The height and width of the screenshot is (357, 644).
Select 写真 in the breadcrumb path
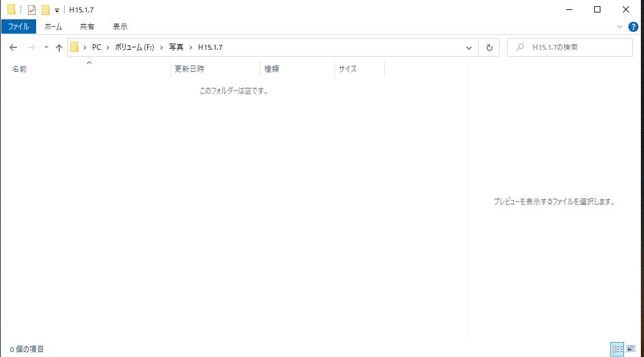click(176, 47)
